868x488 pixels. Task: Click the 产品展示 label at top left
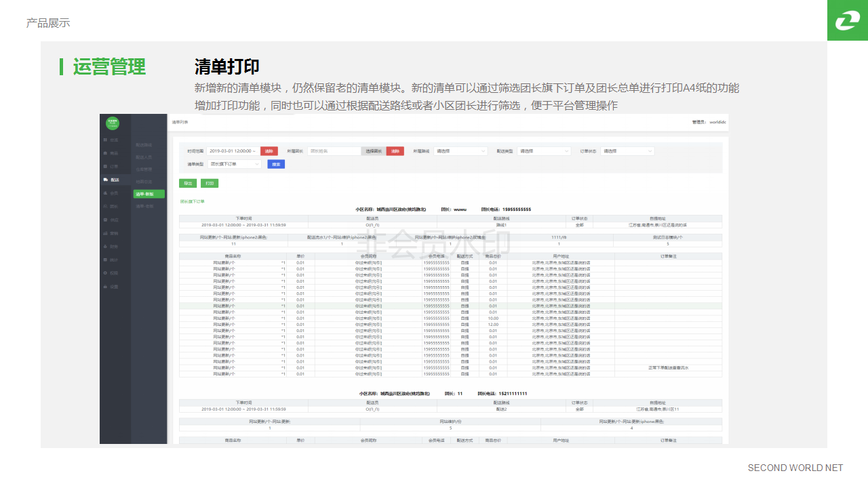click(48, 23)
